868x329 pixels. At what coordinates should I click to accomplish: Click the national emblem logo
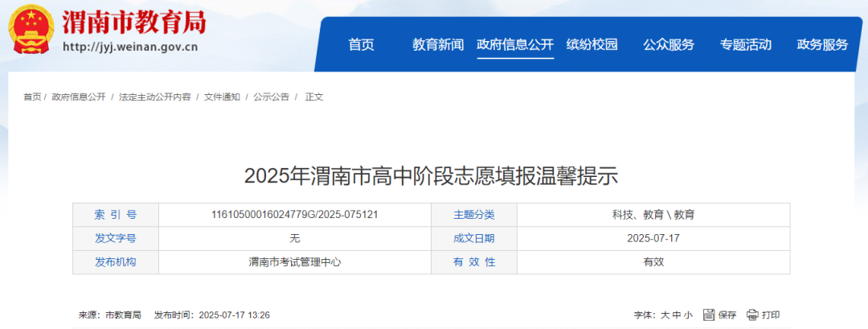pos(31,31)
